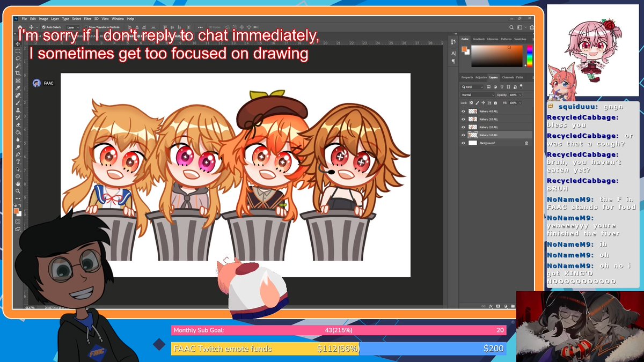Click the orange foreground swatch in Color panel

point(464,49)
